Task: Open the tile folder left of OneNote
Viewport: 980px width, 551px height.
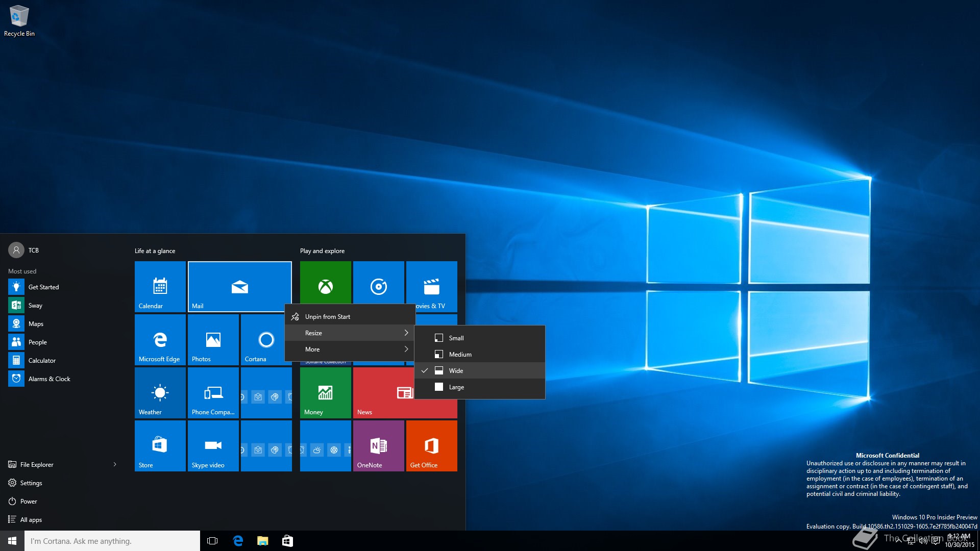Action: point(325,445)
